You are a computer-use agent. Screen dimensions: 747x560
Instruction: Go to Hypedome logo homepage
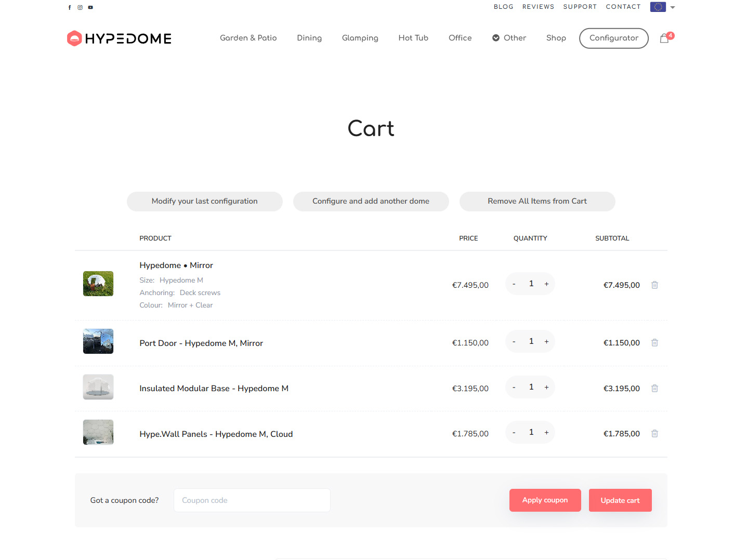point(119,38)
